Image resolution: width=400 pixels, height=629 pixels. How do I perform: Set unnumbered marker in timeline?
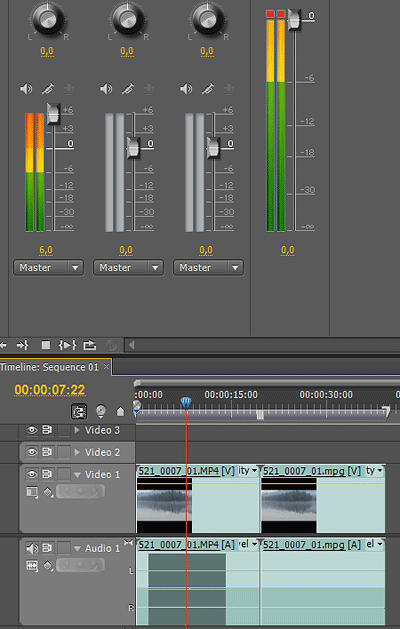point(120,412)
